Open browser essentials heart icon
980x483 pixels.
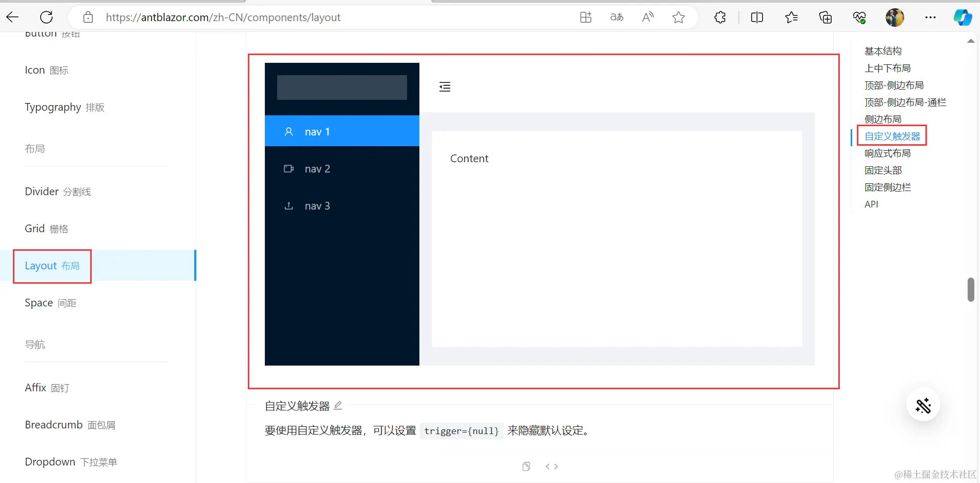point(859,17)
